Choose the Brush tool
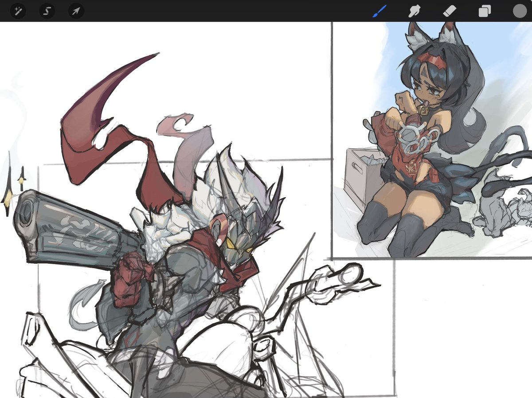Viewport: 532px width, 398px height. click(379, 11)
